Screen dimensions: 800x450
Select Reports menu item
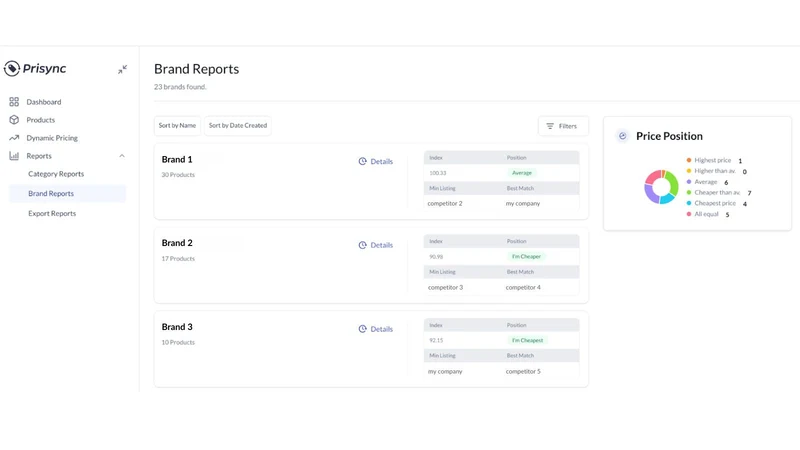(x=39, y=156)
